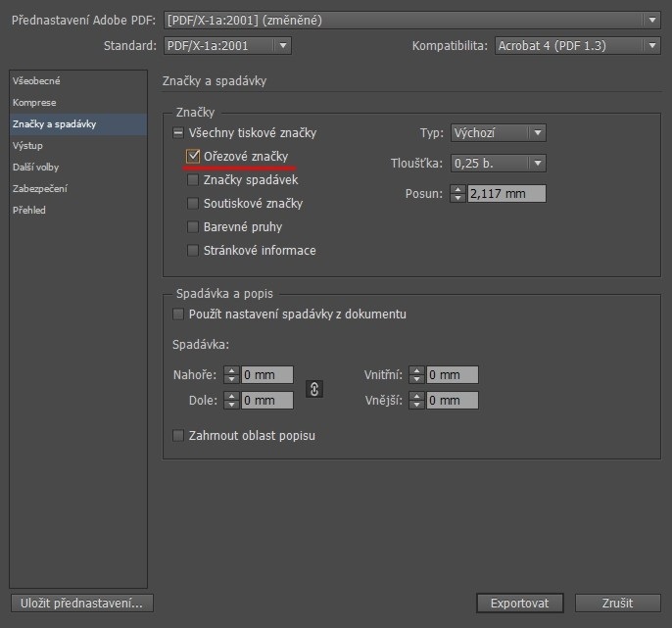672x628 pixels.
Task: Enable Značky spadávek checkbox
Action: click(193, 179)
